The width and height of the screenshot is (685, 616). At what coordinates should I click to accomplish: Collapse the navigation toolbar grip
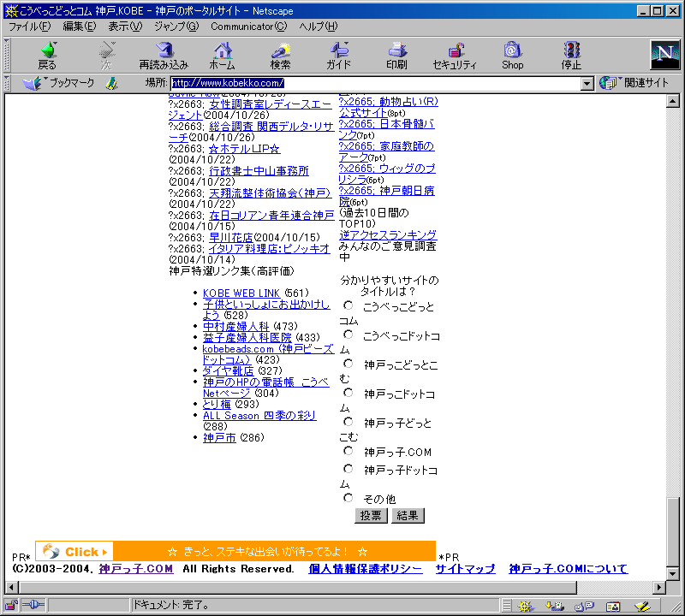pyautogui.click(x=7, y=55)
